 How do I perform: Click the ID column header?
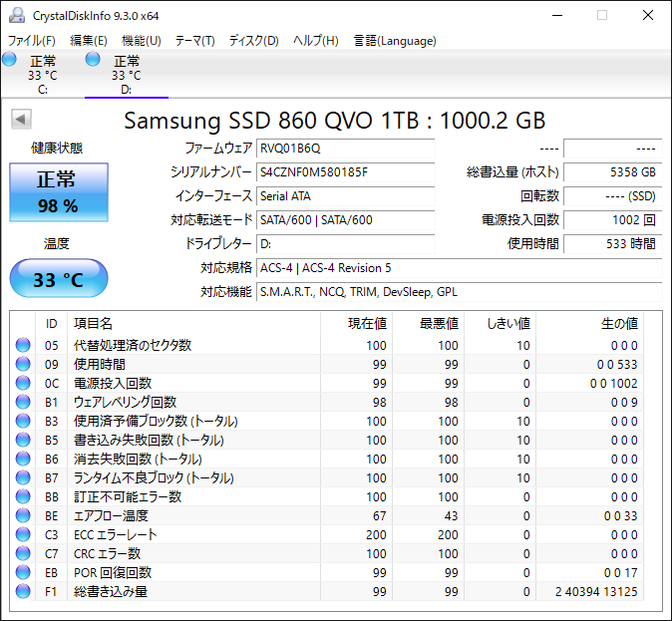(x=52, y=324)
